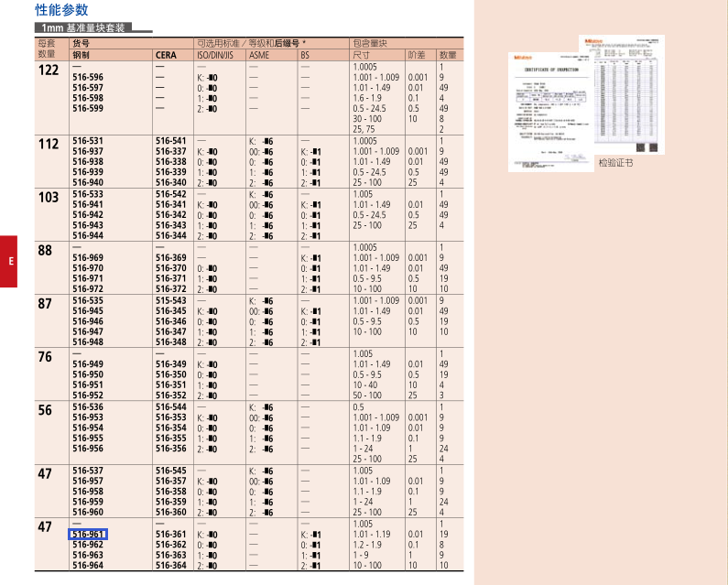Select set quantity 112

coord(49,144)
